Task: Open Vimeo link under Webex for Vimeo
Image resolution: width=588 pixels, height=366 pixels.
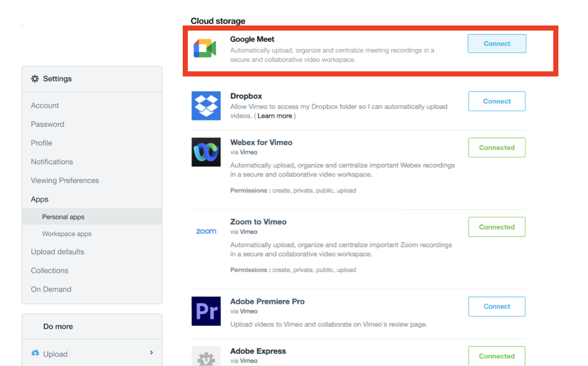Action: pos(249,152)
